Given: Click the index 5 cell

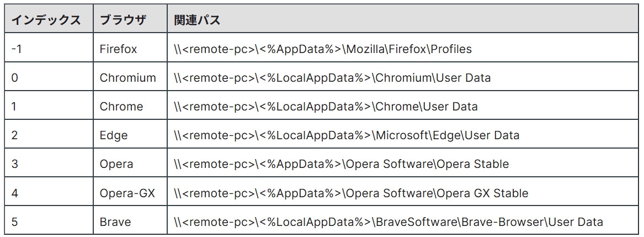Looking at the screenshot, I should coord(15,222).
